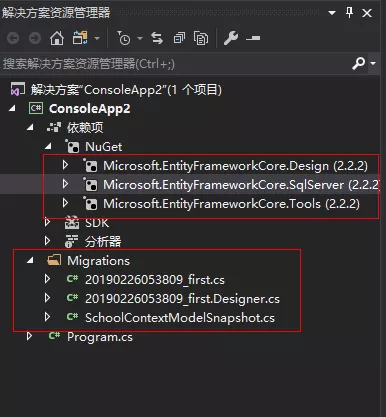The image size is (386, 417).
Task: Close the Solution Explorer panel
Action: (x=367, y=13)
